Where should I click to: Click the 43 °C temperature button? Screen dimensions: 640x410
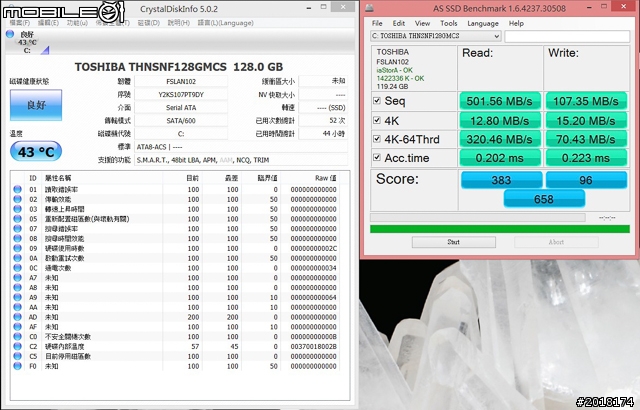[x=36, y=152]
